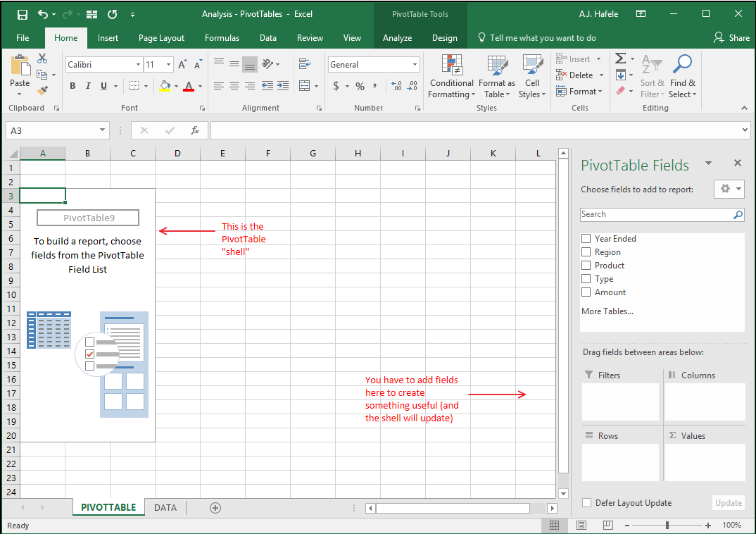This screenshot has width=756, height=534.
Task: Switch to the DATA sheet tab
Action: 165,507
